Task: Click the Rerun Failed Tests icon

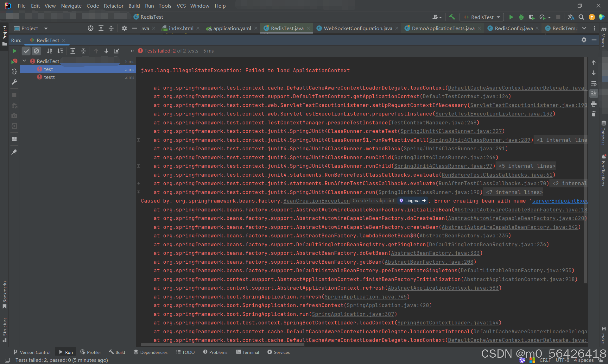Action: point(14,61)
